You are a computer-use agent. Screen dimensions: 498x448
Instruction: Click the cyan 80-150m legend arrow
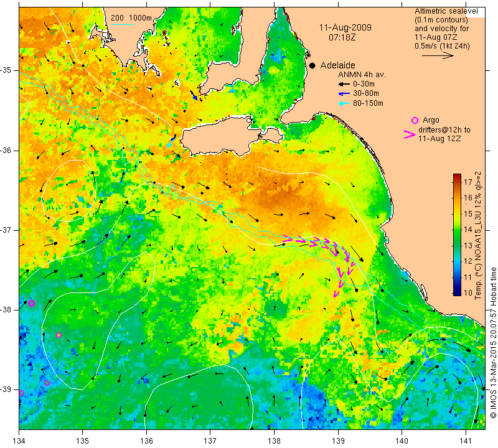pyautogui.click(x=344, y=103)
